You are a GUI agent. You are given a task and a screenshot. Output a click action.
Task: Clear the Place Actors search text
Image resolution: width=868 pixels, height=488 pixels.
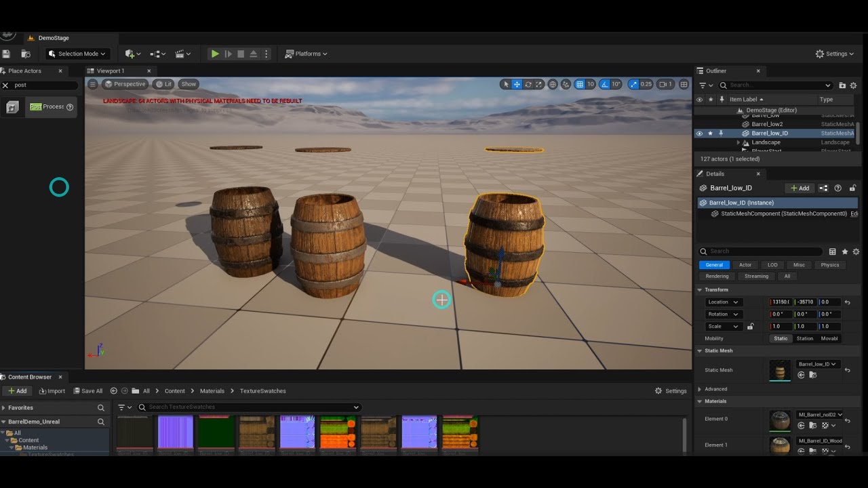(5, 85)
